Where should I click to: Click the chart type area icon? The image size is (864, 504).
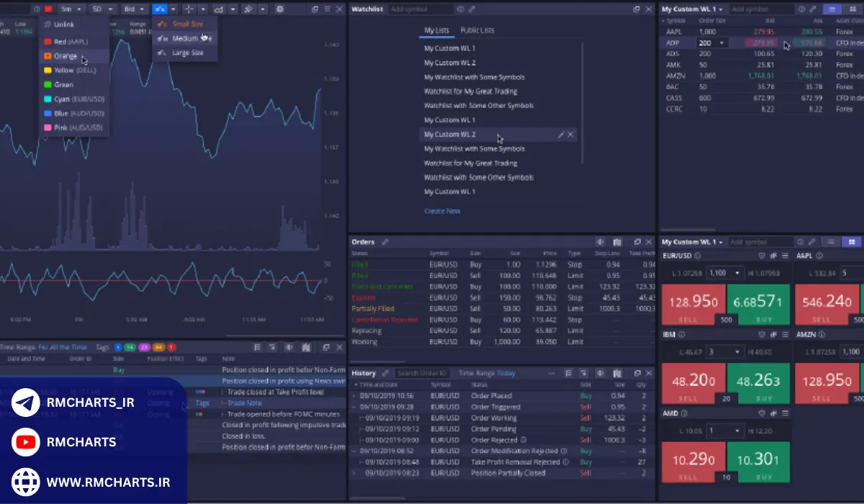tap(218, 9)
